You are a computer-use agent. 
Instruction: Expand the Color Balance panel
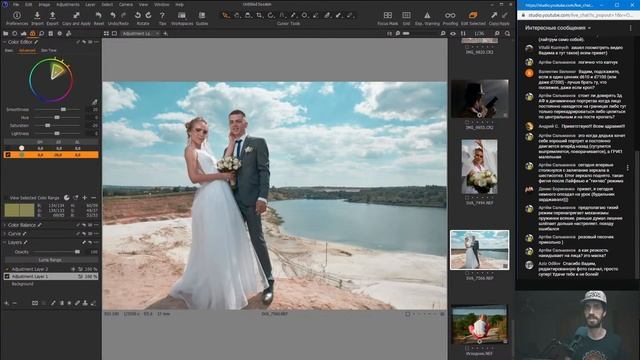(x=4, y=225)
